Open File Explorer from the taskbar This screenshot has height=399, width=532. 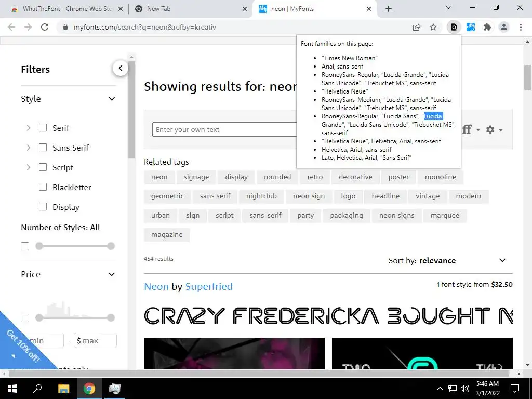[63, 389]
